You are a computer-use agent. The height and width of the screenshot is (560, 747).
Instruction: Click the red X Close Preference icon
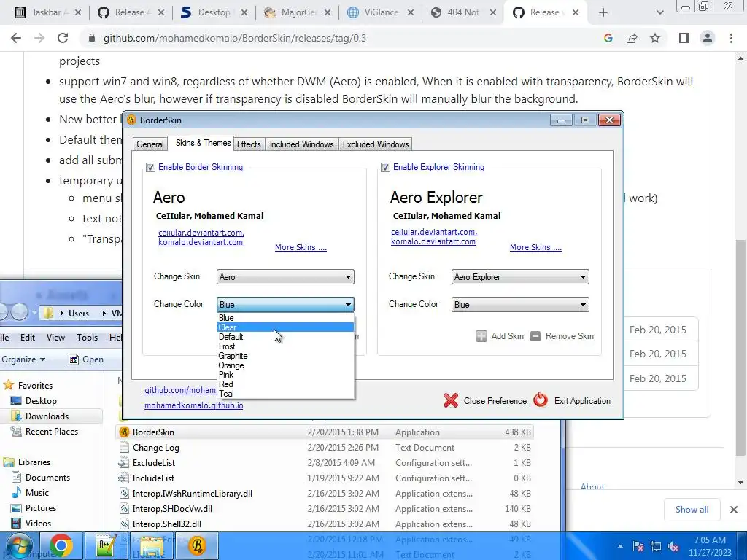point(451,400)
